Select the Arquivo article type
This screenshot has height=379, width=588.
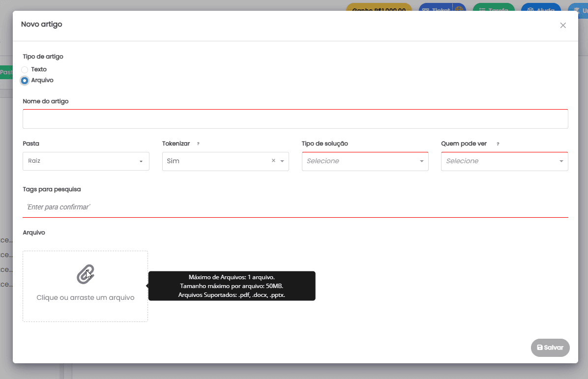[x=25, y=80]
